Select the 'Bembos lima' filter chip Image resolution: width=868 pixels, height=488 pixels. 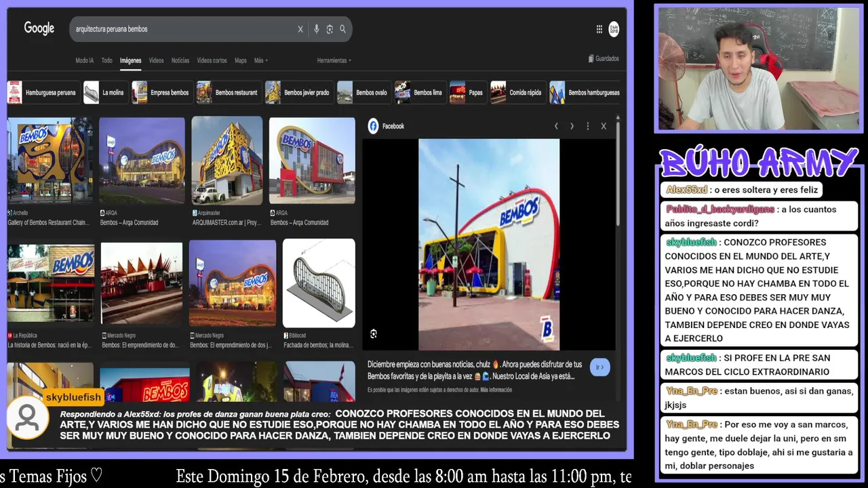(420, 92)
